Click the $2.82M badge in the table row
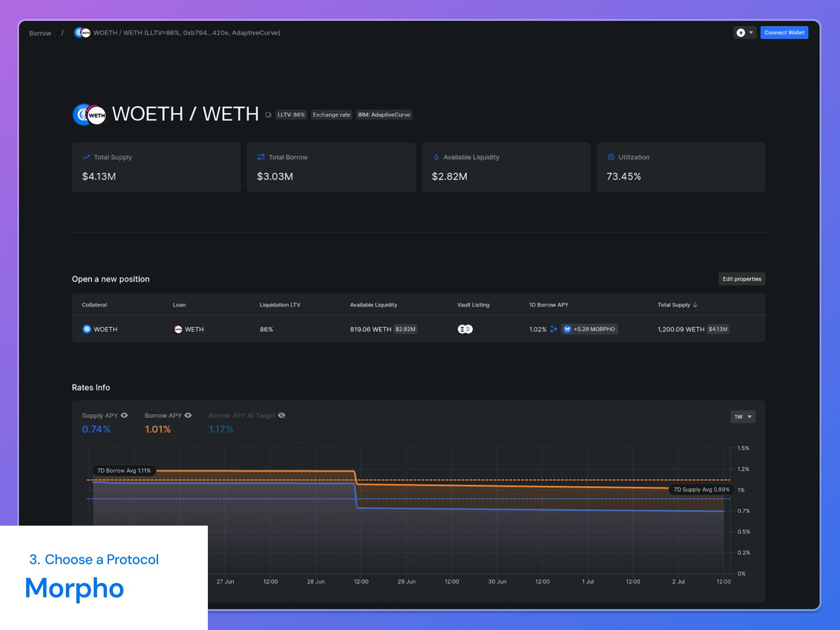 (405, 329)
